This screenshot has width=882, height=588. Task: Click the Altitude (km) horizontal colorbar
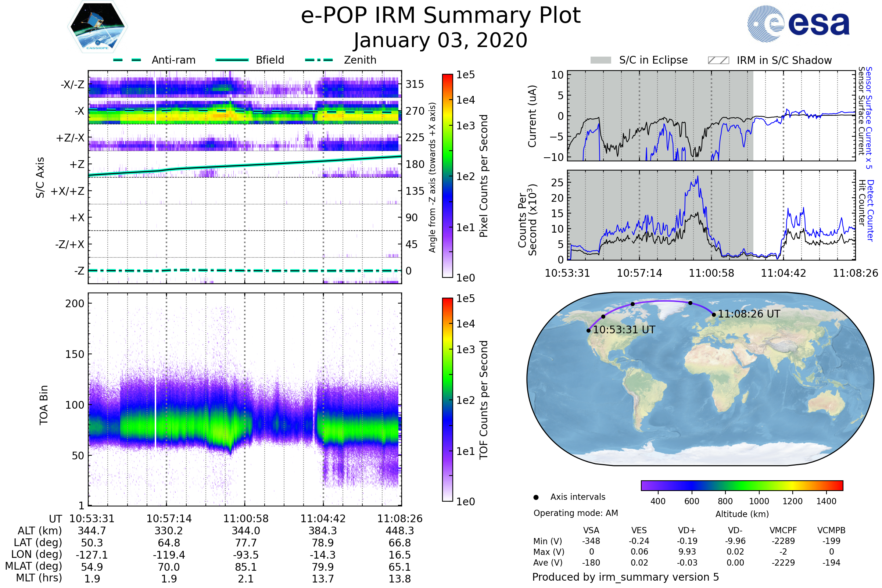[x=742, y=485]
